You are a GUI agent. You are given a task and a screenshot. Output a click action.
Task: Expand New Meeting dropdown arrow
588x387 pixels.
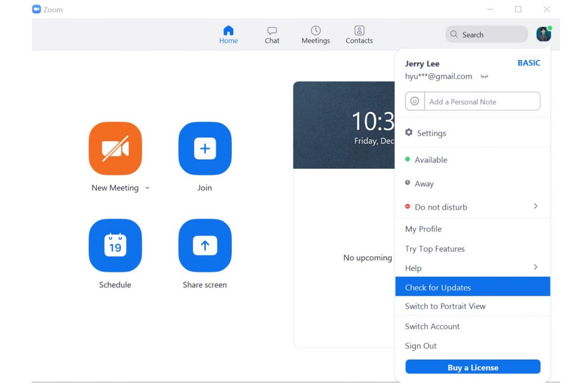[147, 188]
